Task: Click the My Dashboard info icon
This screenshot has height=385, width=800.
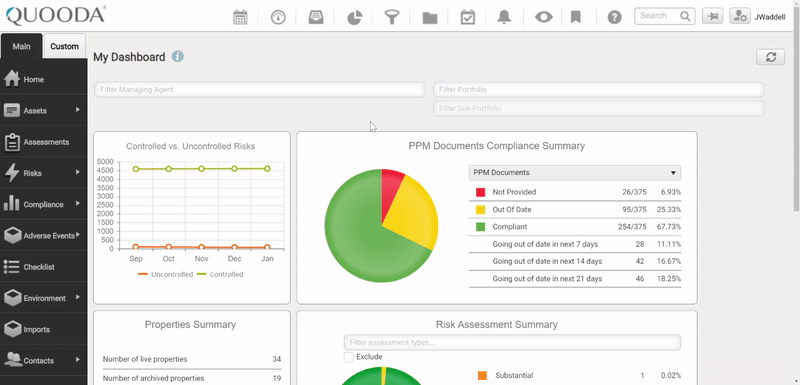Action: click(x=178, y=57)
